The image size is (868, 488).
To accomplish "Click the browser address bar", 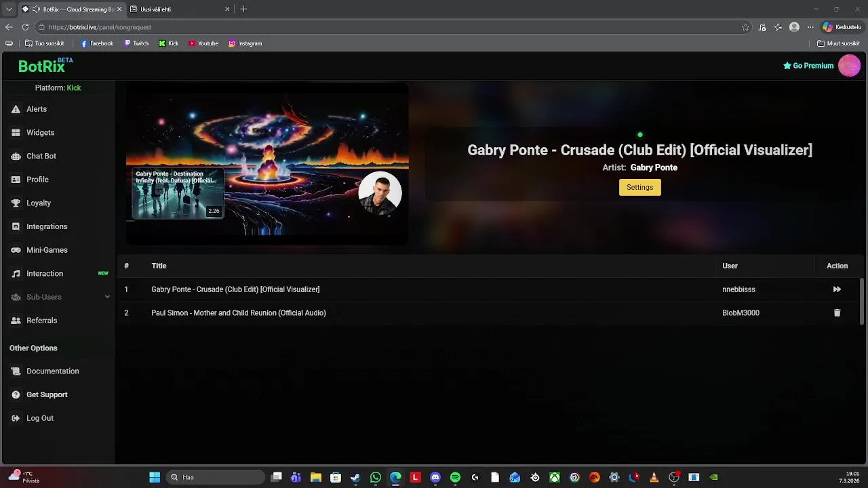I will point(393,27).
